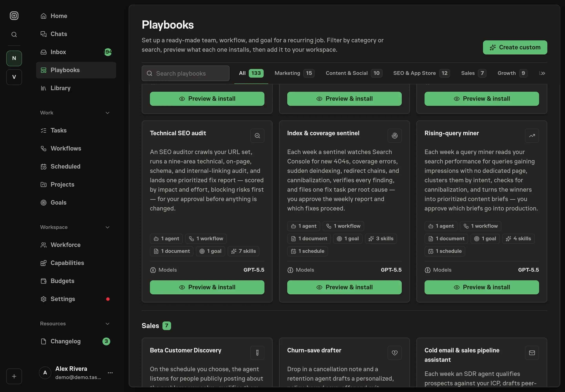Click the Sales section heading
Screen dimensions: 565x392
point(150,326)
